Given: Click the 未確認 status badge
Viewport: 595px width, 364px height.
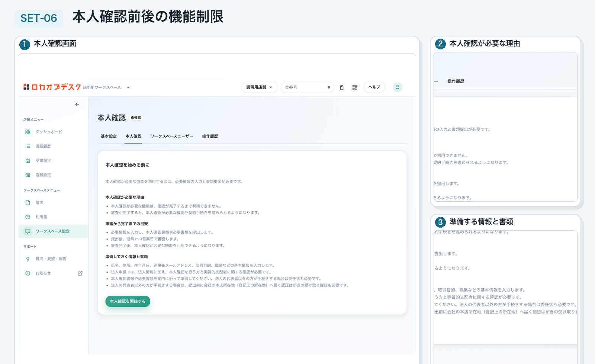Looking at the screenshot, I should tap(136, 118).
